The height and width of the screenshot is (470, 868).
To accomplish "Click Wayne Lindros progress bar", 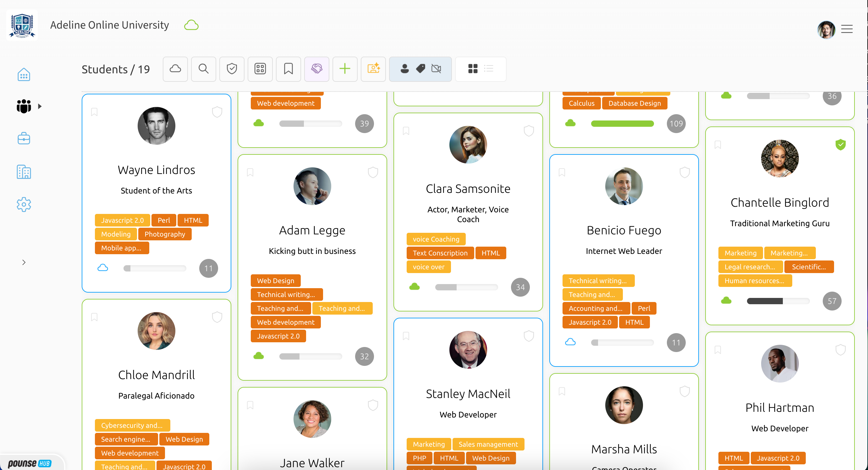I will tap(155, 268).
